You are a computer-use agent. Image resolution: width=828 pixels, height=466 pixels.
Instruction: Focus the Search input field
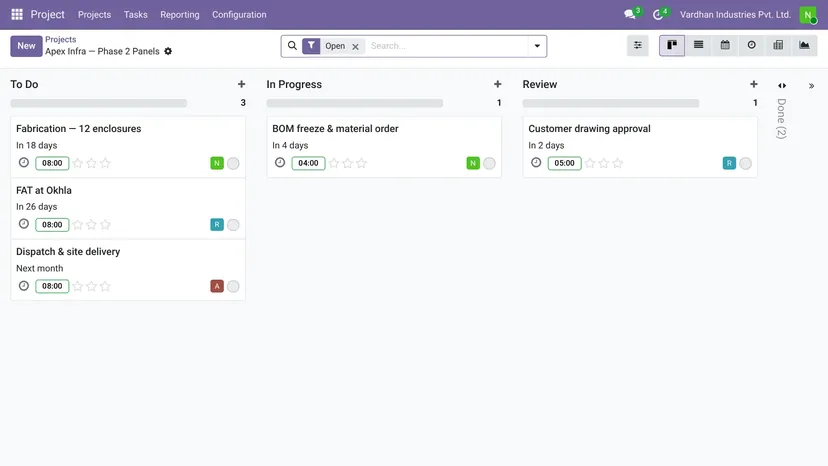(x=447, y=46)
